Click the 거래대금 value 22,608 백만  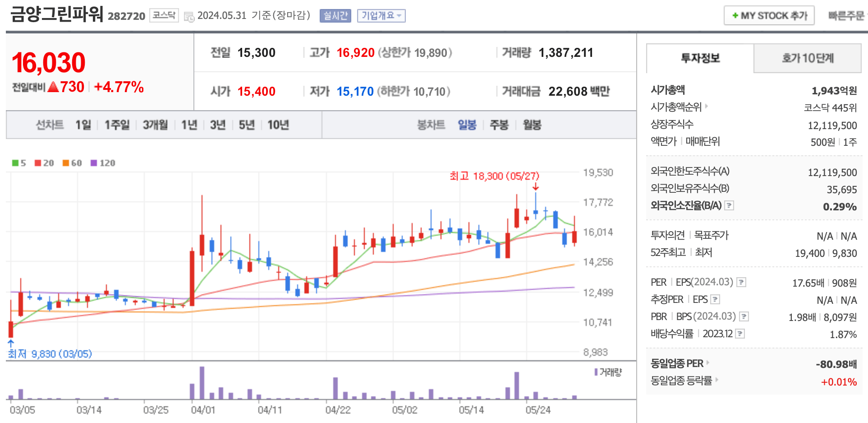pos(579,92)
